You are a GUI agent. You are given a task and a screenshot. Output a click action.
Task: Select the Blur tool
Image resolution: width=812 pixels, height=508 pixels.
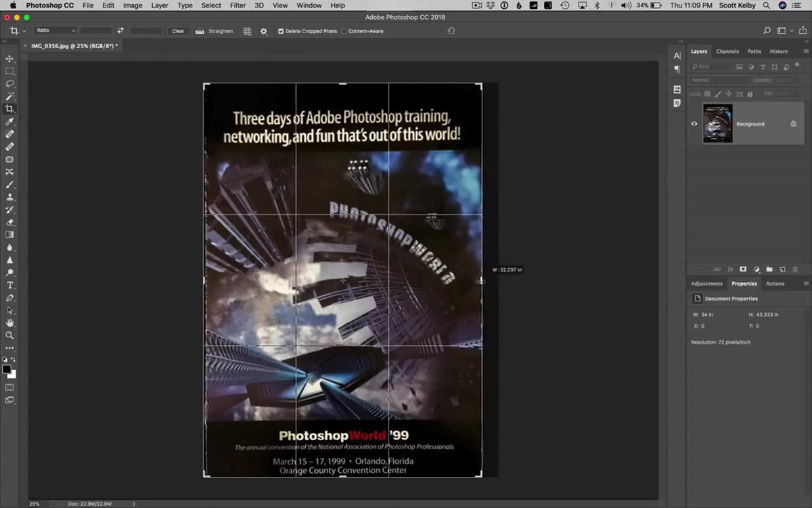[9, 247]
